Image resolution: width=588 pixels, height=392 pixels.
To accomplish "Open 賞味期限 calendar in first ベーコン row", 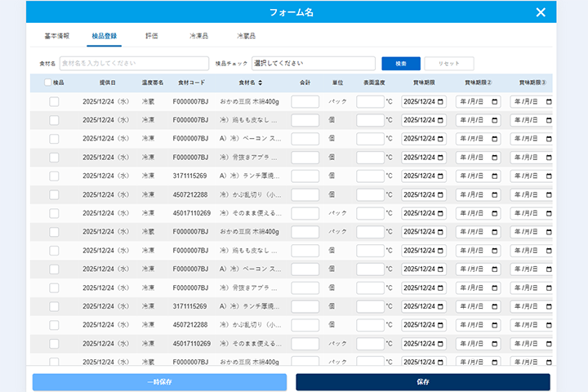I will [x=440, y=139].
